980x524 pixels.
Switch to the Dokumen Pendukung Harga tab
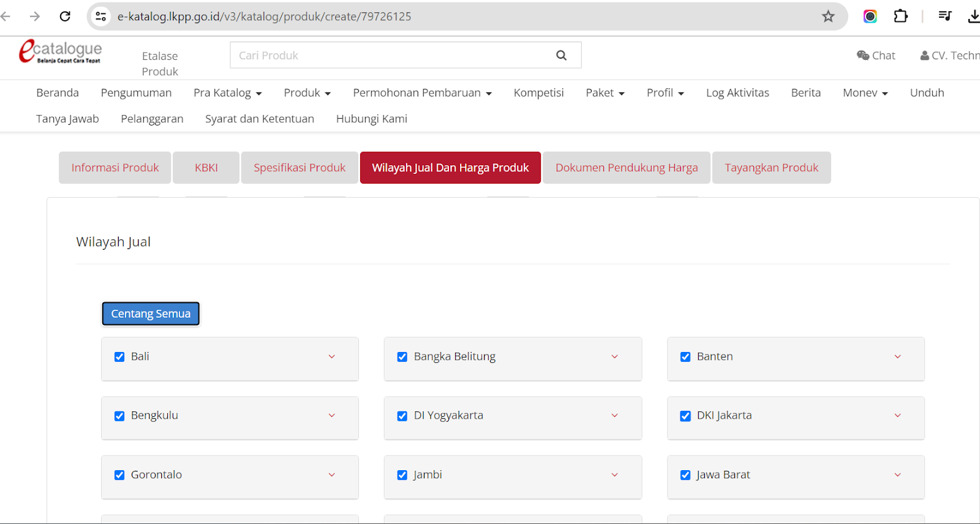(x=627, y=168)
